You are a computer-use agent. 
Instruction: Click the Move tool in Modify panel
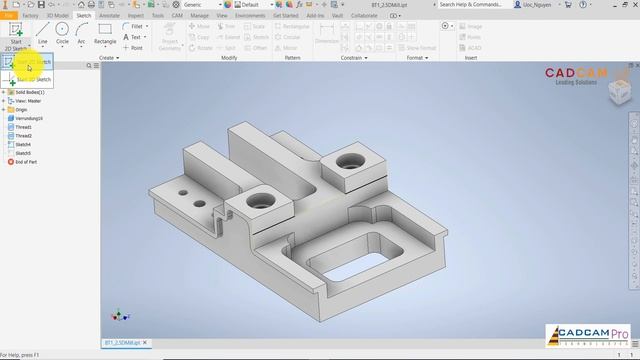[x=199, y=26]
